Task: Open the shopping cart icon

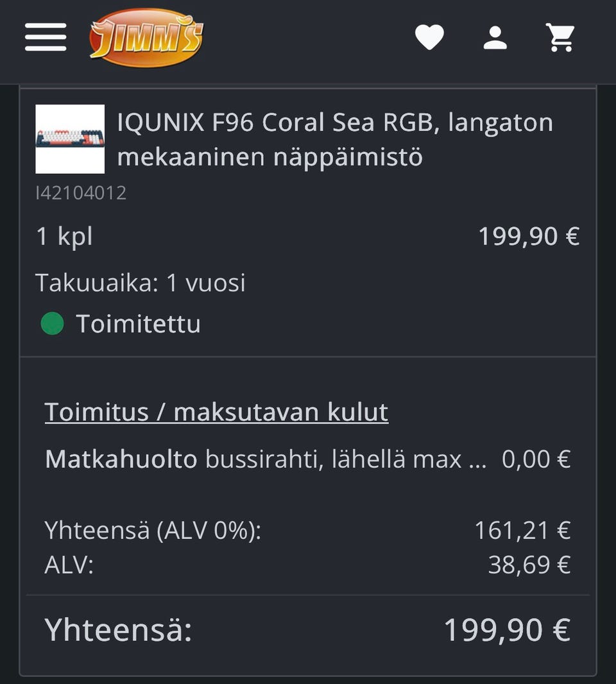Action: click(x=560, y=37)
